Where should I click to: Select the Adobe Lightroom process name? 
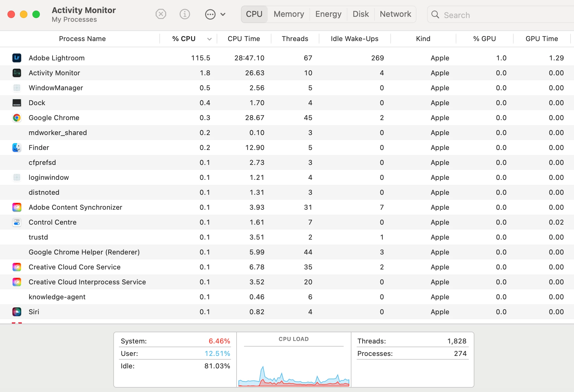[57, 58]
